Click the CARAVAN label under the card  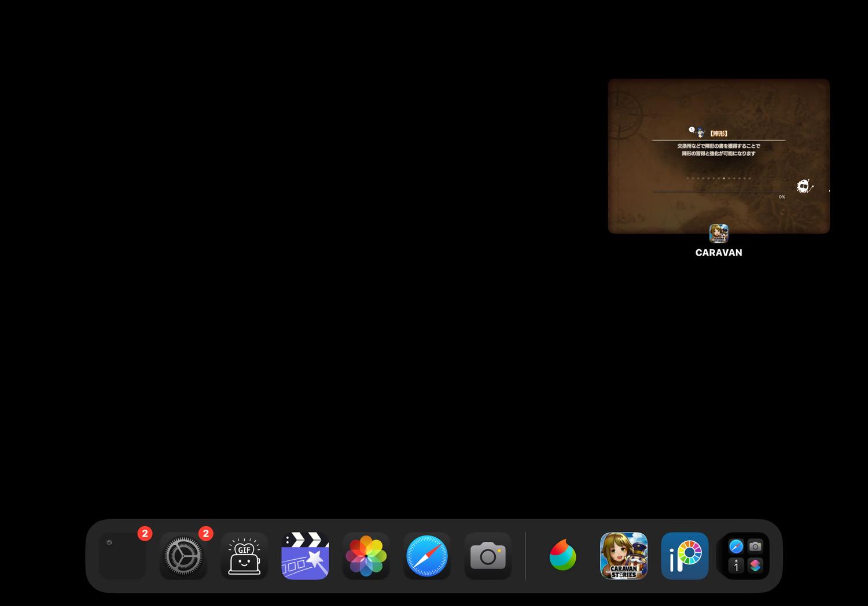pos(719,253)
